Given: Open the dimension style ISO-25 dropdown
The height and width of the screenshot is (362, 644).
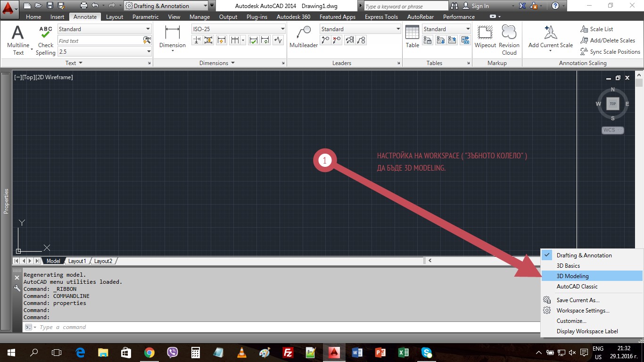Looking at the screenshot, I should (x=238, y=29).
